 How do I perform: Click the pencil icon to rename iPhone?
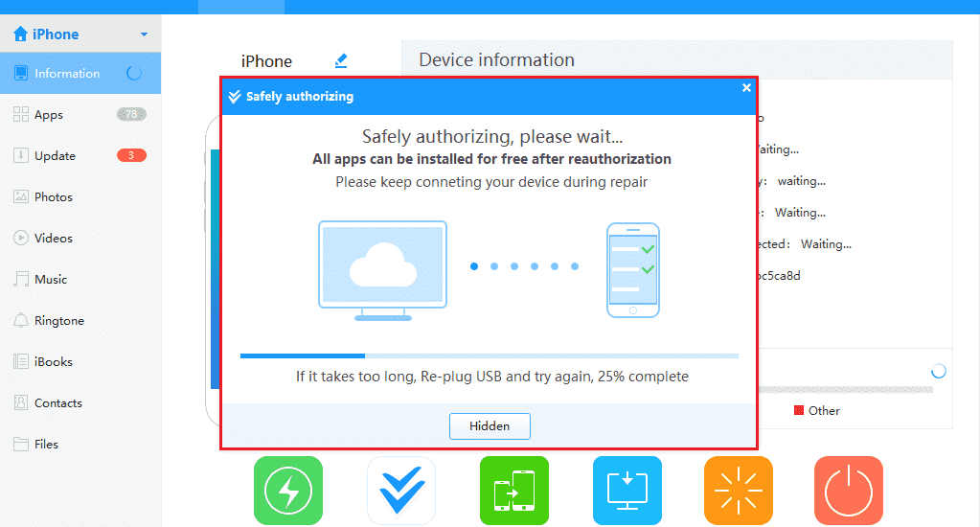pyautogui.click(x=341, y=60)
